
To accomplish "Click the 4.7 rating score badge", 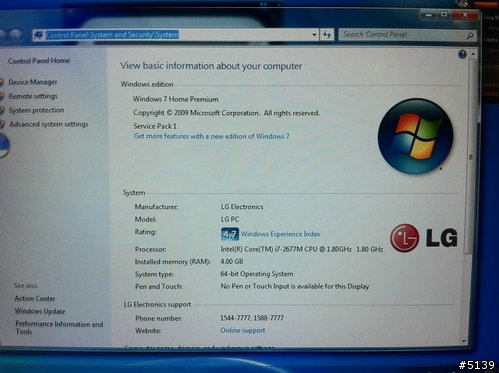I will [230, 234].
